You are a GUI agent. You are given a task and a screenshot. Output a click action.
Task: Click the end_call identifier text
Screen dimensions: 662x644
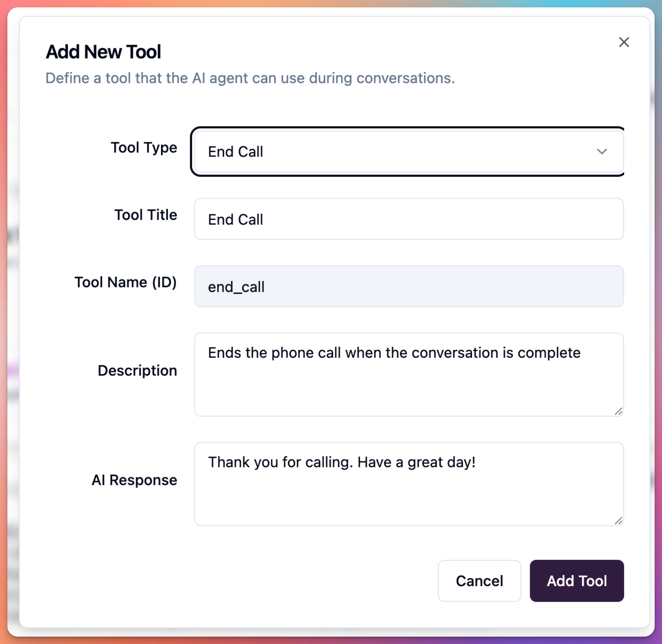click(x=236, y=286)
